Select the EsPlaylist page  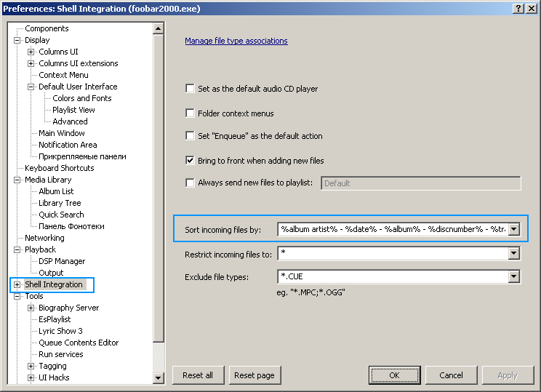tap(55, 319)
